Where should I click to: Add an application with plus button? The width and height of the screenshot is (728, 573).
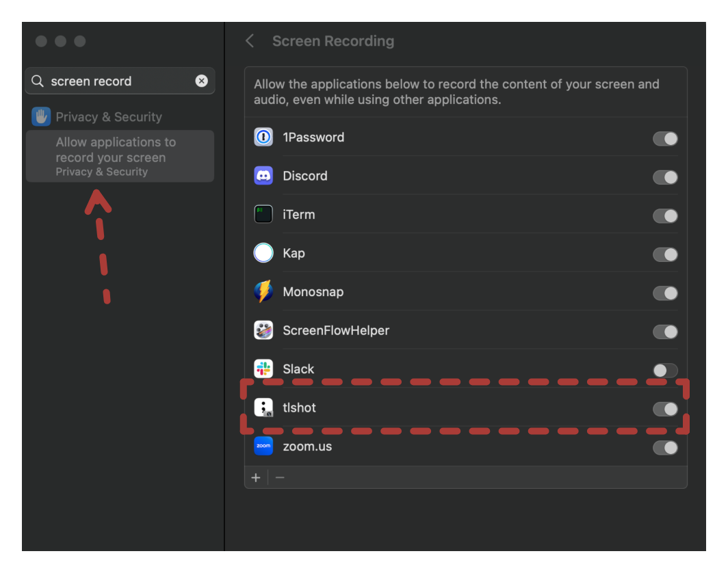coord(256,477)
